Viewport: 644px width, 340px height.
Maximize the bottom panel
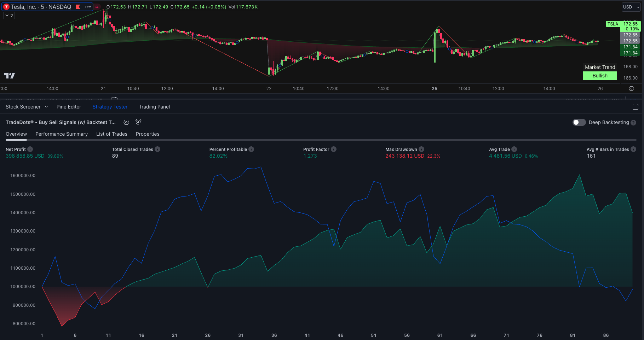[636, 107]
